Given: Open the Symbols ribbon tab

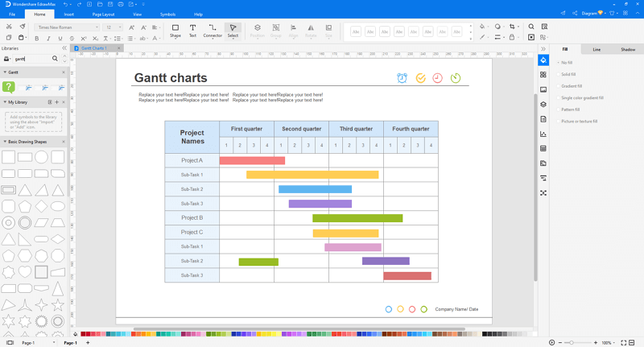Looking at the screenshot, I should (167, 14).
